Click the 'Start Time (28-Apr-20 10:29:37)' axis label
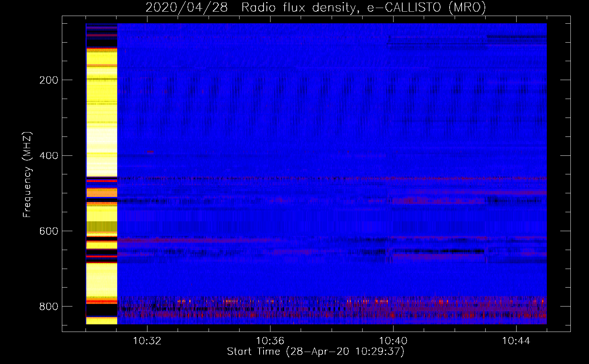Screen dimensions: 589x364 [316, 352]
